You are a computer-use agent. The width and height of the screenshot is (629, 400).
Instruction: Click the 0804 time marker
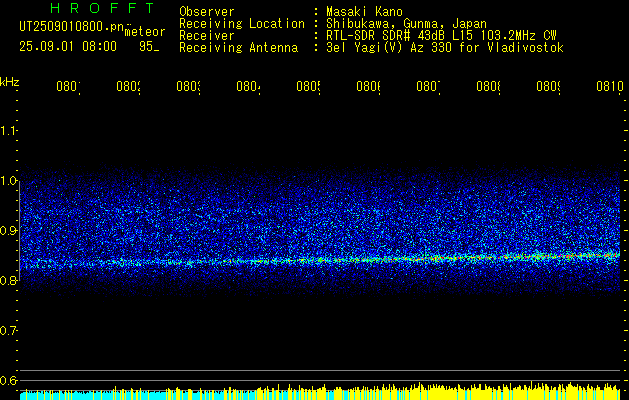248,86
